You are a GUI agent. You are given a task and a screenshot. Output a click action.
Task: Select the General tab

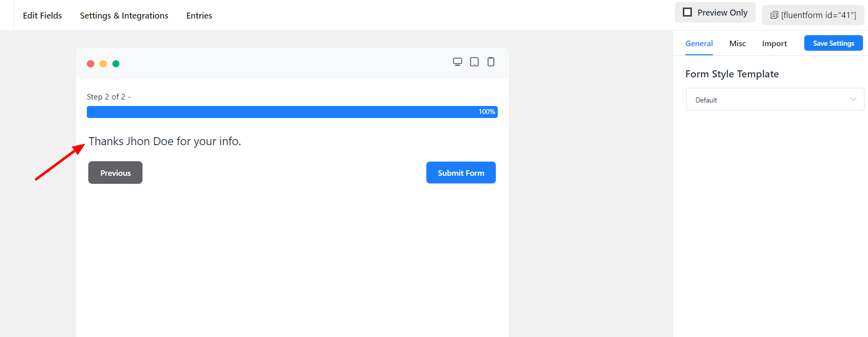[x=699, y=44]
